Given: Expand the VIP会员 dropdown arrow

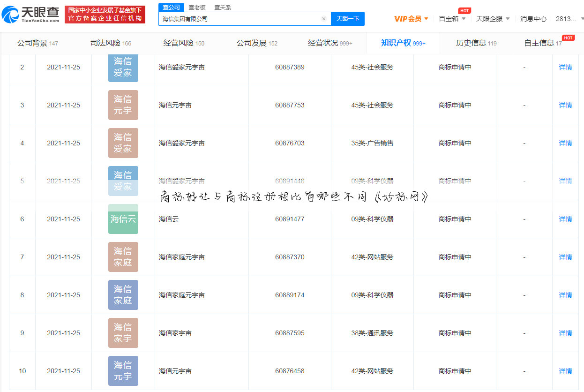Looking at the screenshot, I should pyautogui.click(x=426, y=19).
